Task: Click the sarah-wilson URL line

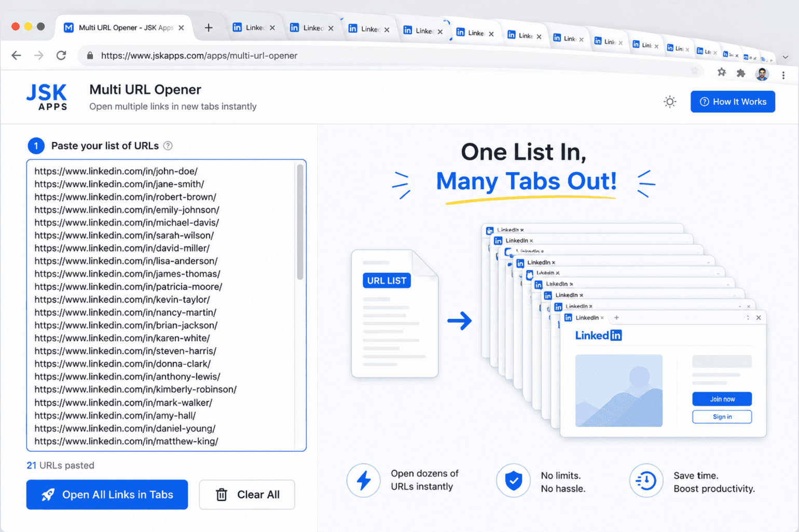Action: [x=125, y=235]
